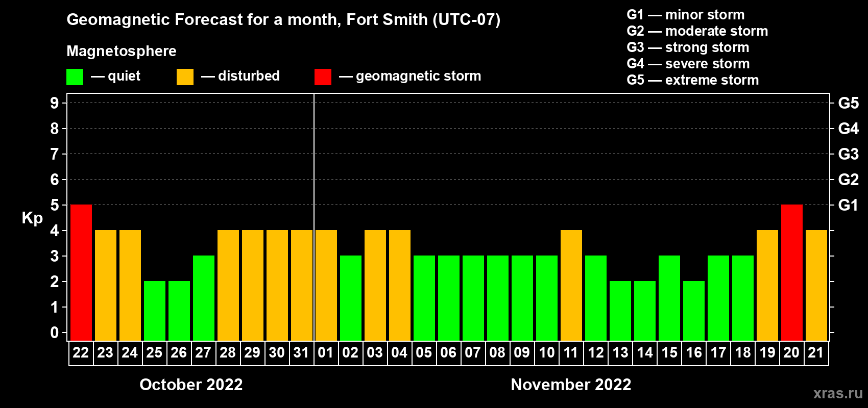Click the date label 27 on axis

pyautogui.click(x=203, y=353)
